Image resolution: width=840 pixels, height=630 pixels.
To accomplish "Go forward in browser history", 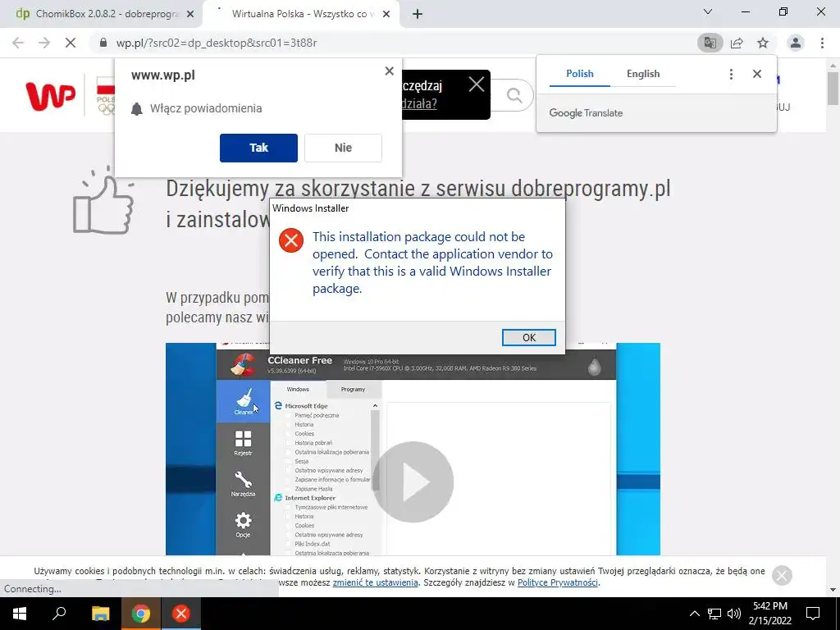I will coord(44,43).
